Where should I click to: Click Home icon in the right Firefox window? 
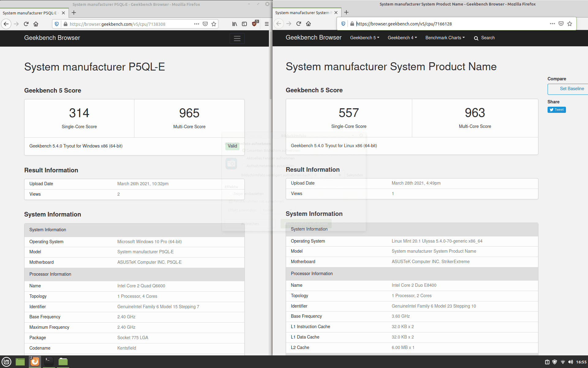308,24
